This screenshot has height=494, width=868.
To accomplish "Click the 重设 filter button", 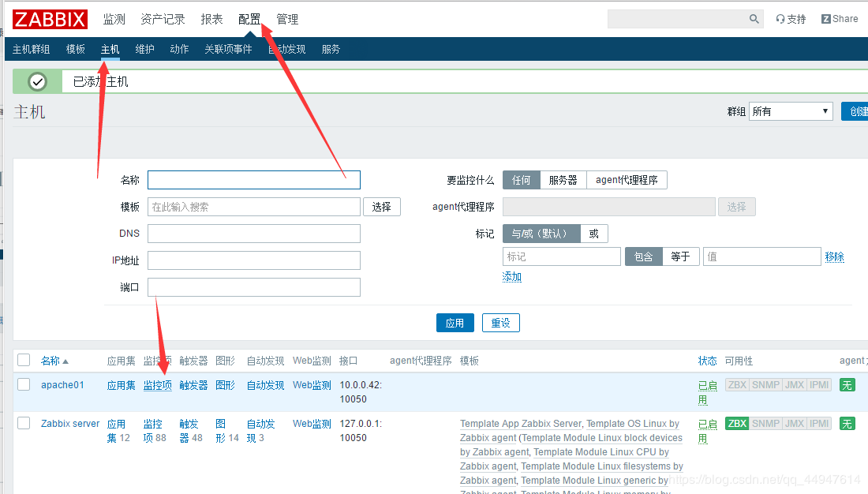I will pos(501,323).
